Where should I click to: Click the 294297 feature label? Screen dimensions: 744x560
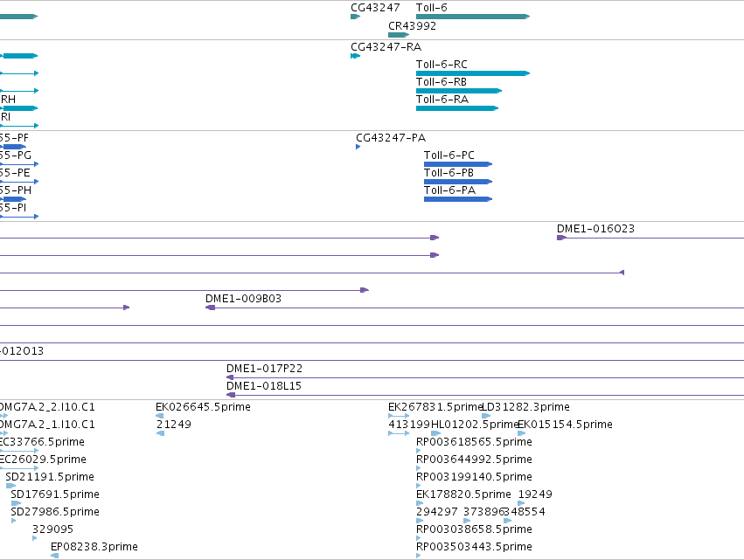pos(437,512)
